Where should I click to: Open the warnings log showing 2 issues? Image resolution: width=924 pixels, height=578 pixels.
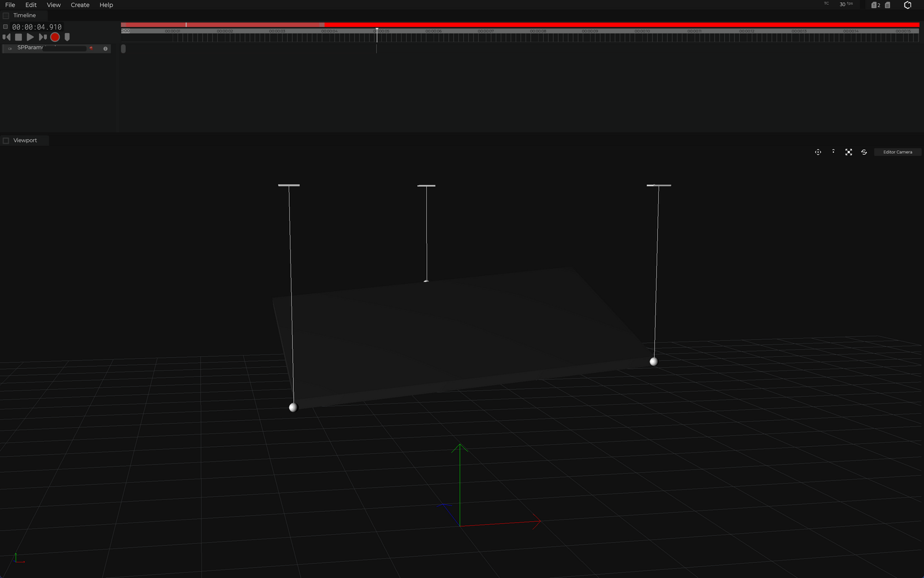[x=875, y=5]
